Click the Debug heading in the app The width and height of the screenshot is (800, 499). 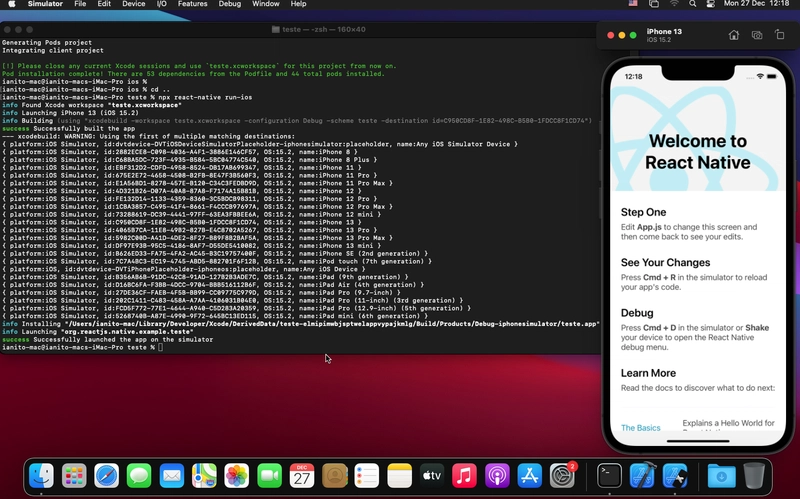coord(637,313)
